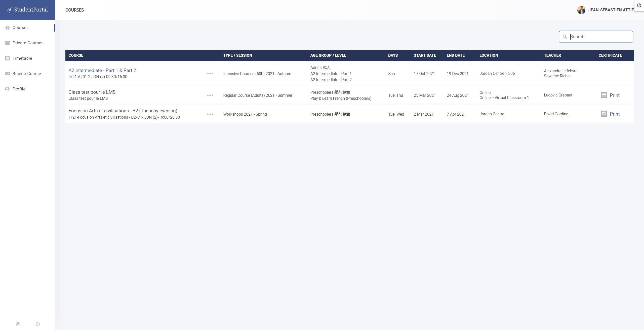Print certificate for Focus on Arts course
Image resolution: width=644 pixels, height=330 pixels.
614,114
